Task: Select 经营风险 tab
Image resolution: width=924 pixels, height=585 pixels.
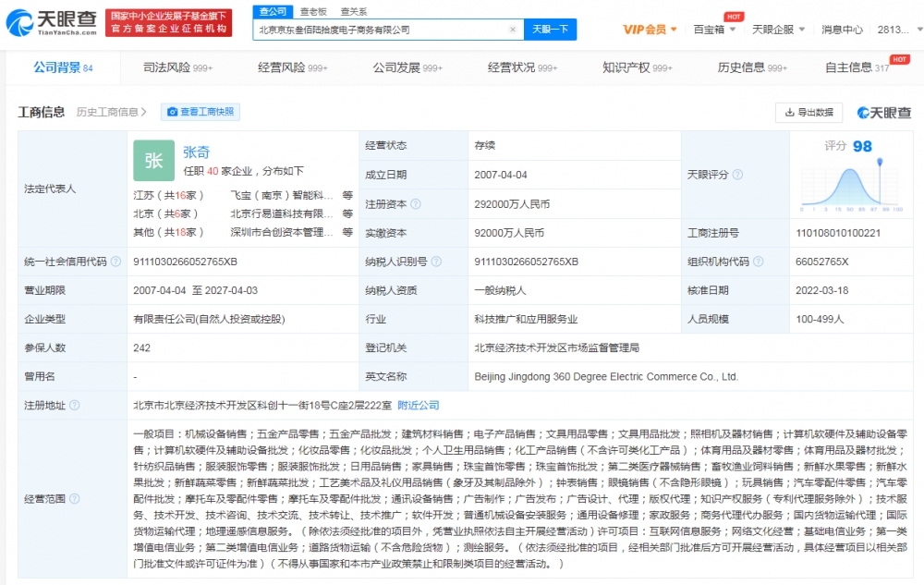Action: pyautogui.click(x=292, y=67)
